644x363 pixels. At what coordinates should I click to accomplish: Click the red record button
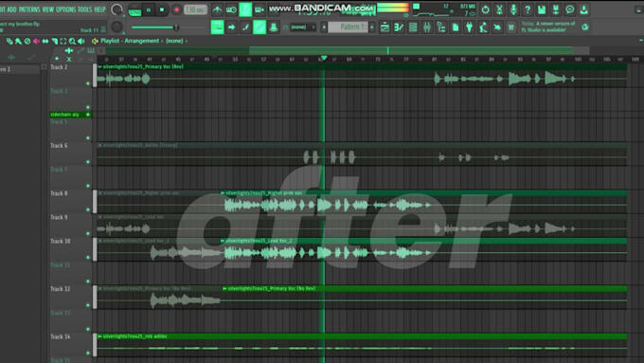[176, 9]
